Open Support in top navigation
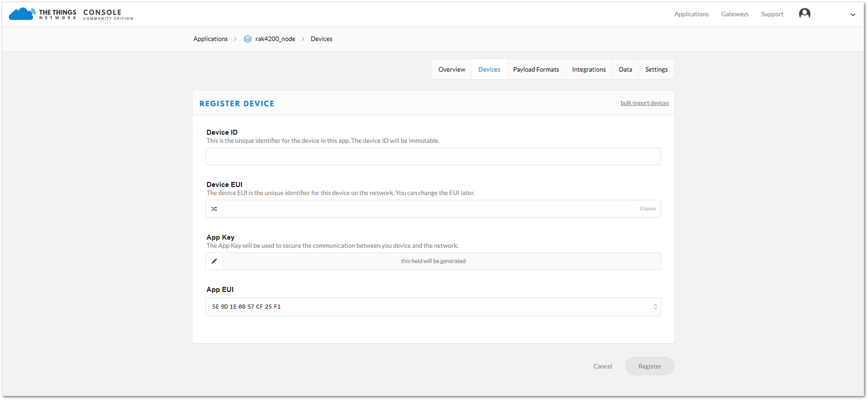 [x=772, y=14]
